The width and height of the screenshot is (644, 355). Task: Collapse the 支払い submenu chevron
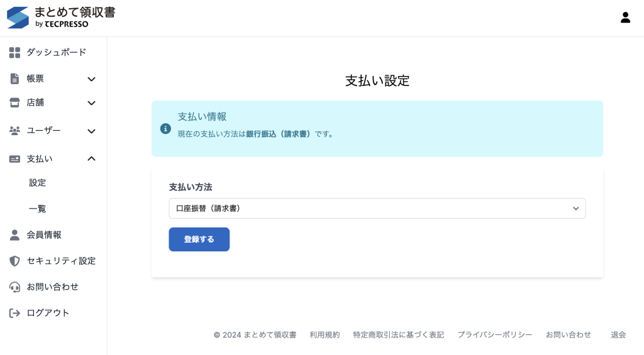click(x=91, y=159)
